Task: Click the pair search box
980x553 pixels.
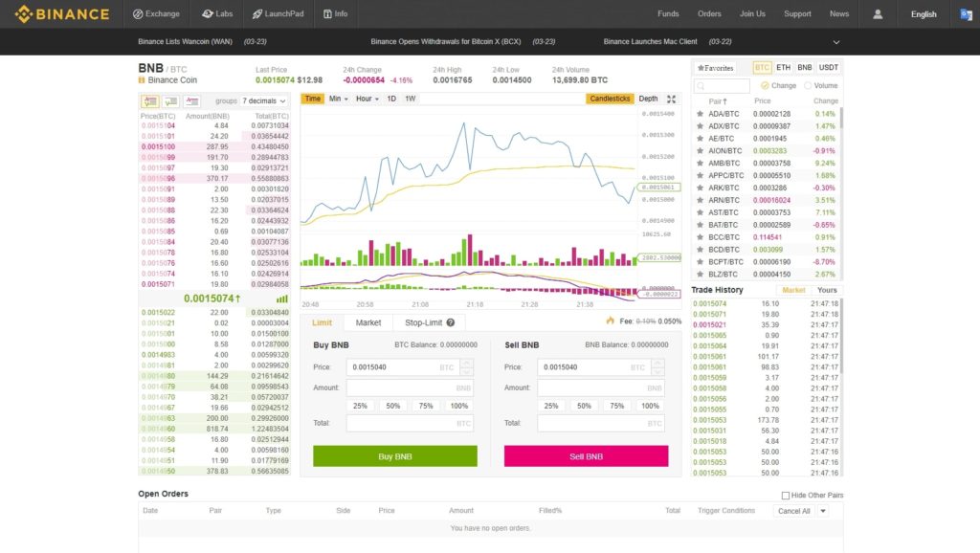Action: click(x=722, y=85)
